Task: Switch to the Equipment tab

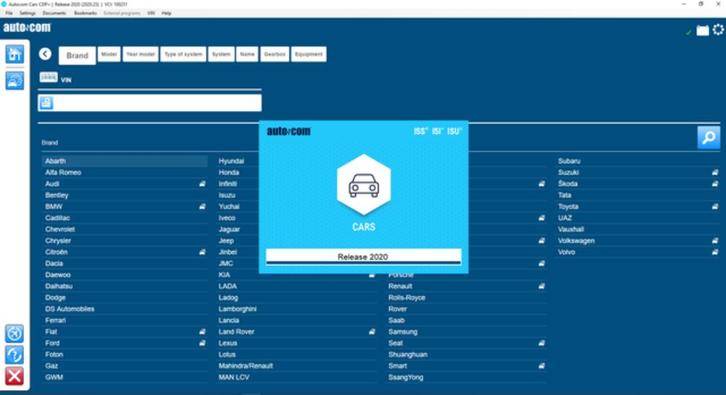Action: pyautogui.click(x=308, y=54)
